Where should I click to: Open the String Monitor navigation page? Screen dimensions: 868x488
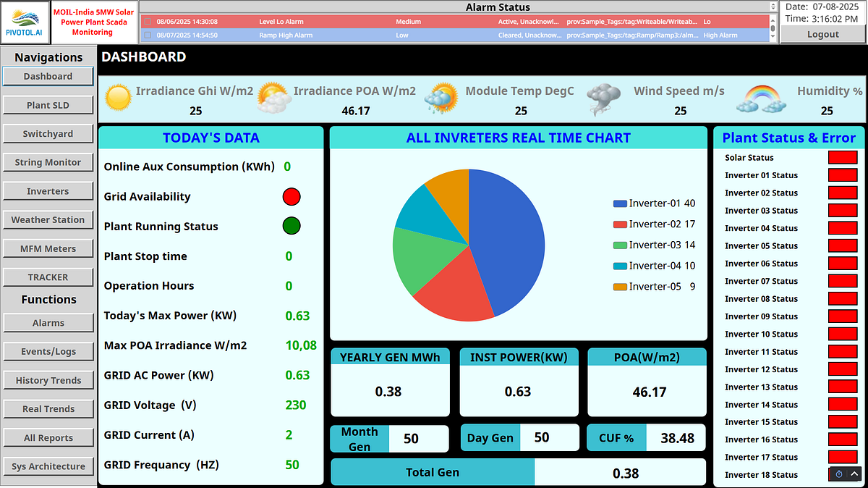(x=48, y=162)
